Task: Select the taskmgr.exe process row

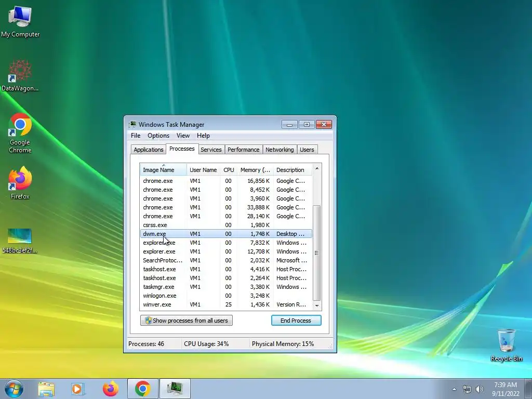Action: coord(226,287)
